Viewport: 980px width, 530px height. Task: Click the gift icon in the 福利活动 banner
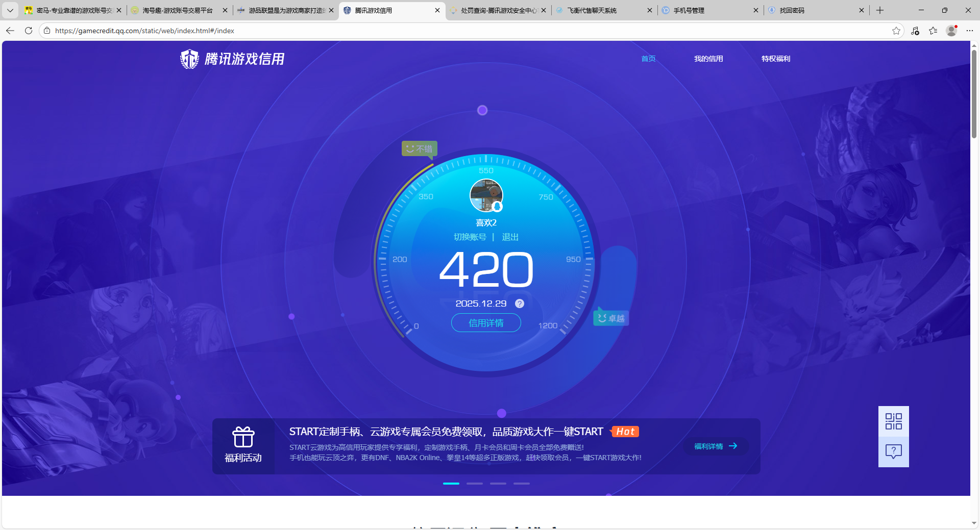[243, 438]
